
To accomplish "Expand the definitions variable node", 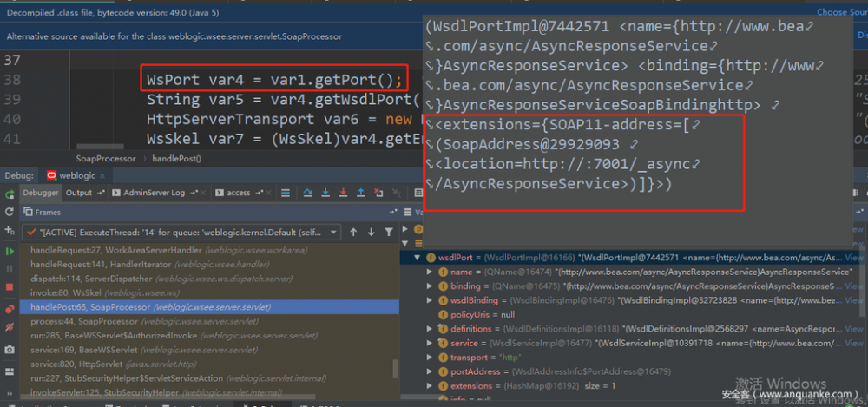I will (x=431, y=329).
